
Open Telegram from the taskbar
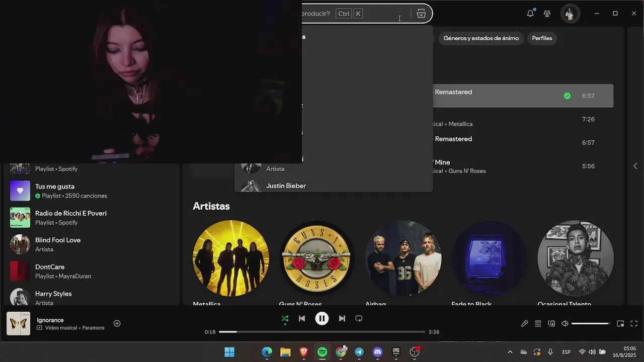coord(359,352)
